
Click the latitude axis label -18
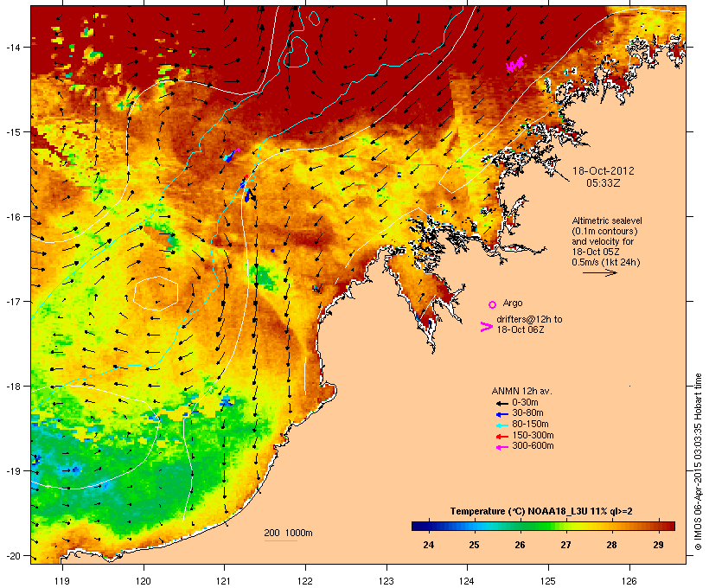[12, 387]
